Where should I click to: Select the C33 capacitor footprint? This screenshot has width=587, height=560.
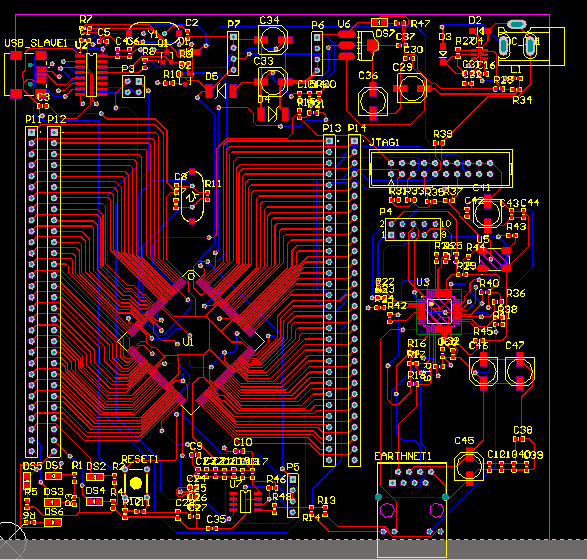pyautogui.click(x=273, y=82)
